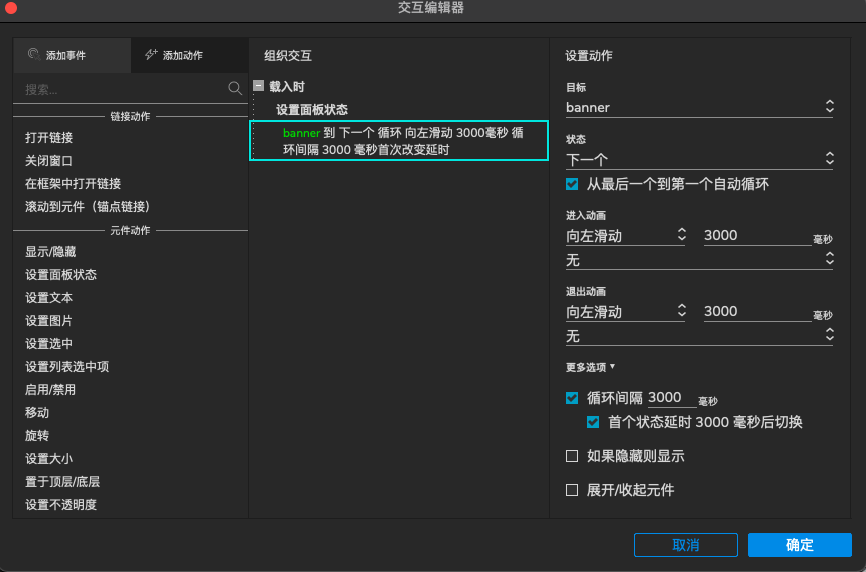Image resolution: width=866 pixels, height=572 pixels.
Task: Open the 退出动画 向左滑动 dropdown
Action: coord(626,312)
